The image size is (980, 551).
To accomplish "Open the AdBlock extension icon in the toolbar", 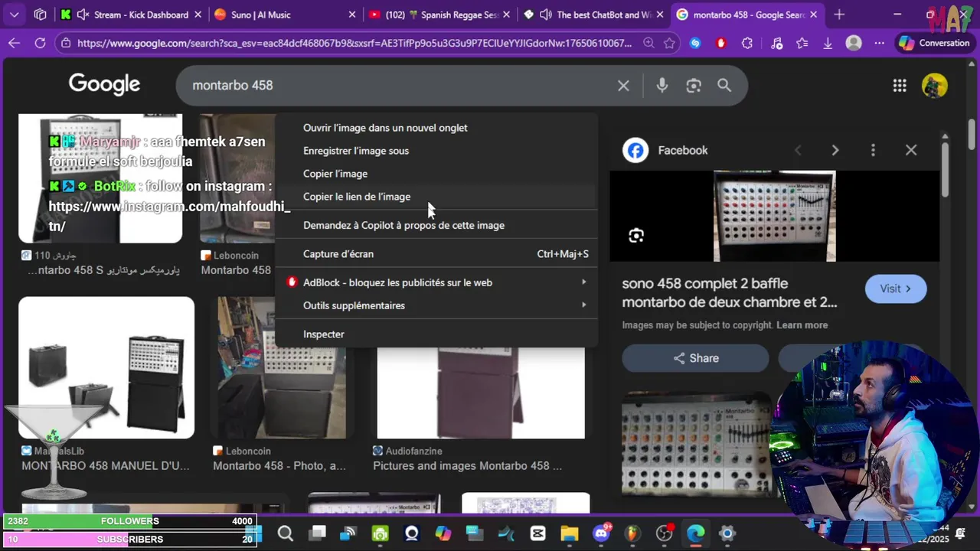I will (720, 44).
